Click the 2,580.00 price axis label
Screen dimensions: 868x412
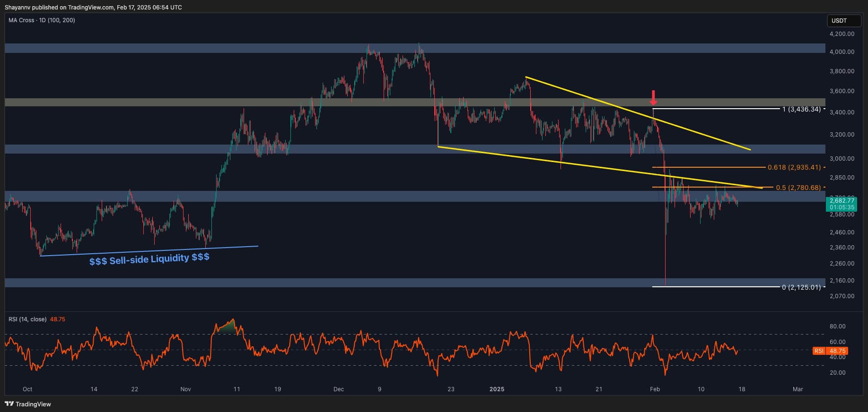pyautogui.click(x=842, y=215)
